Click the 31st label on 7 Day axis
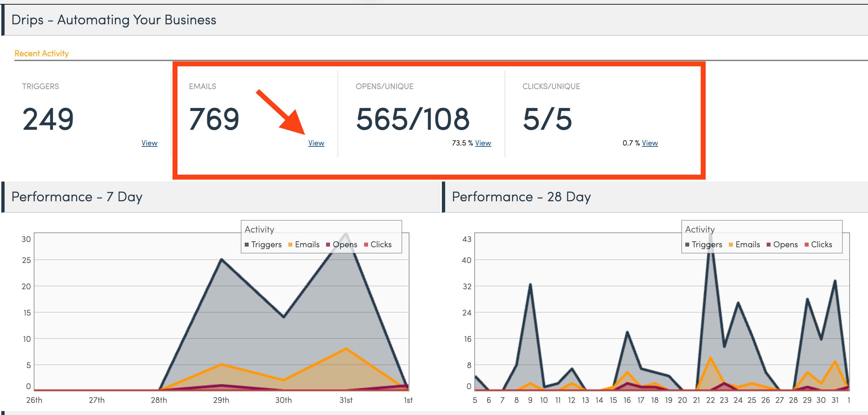Image resolution: width=868 pixels, height=415 pixels. click(346, 400)
